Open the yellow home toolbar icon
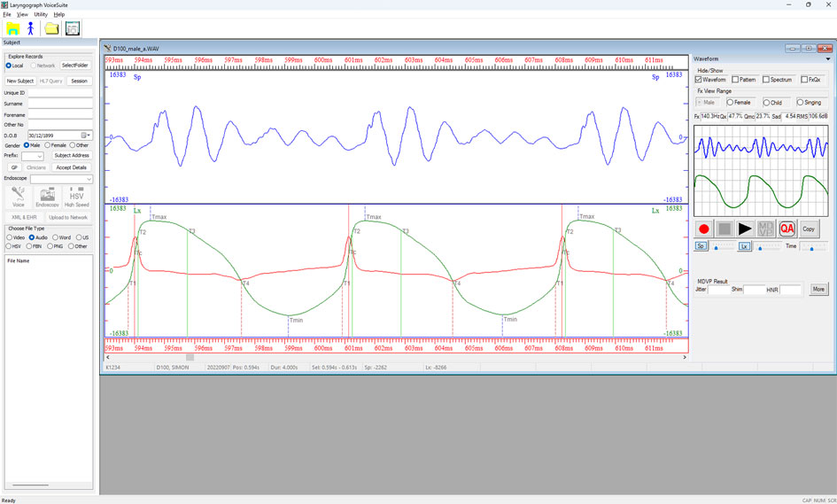The image size is (837, 504). [x=12, y=28]
